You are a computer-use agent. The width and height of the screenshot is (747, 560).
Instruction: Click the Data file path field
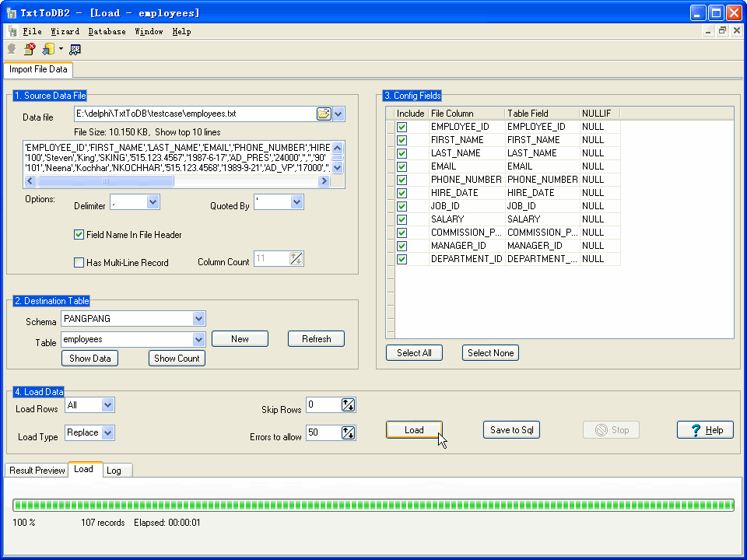click(195, 114)
